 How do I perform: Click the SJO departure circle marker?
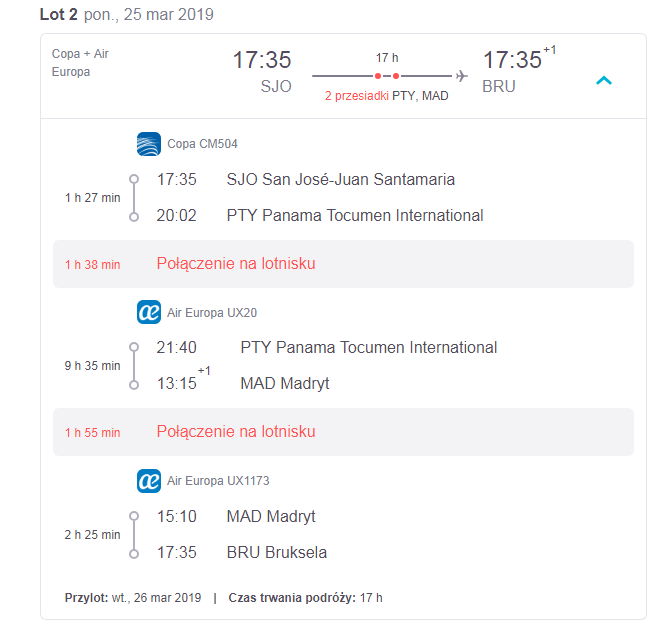pyautogui.click(x=134, y=179)
